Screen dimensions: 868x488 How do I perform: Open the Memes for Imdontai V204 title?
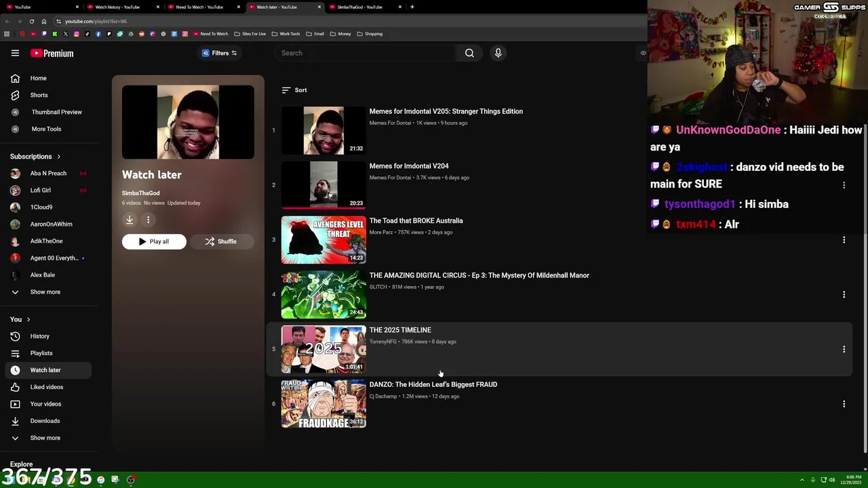pos(409,166)
